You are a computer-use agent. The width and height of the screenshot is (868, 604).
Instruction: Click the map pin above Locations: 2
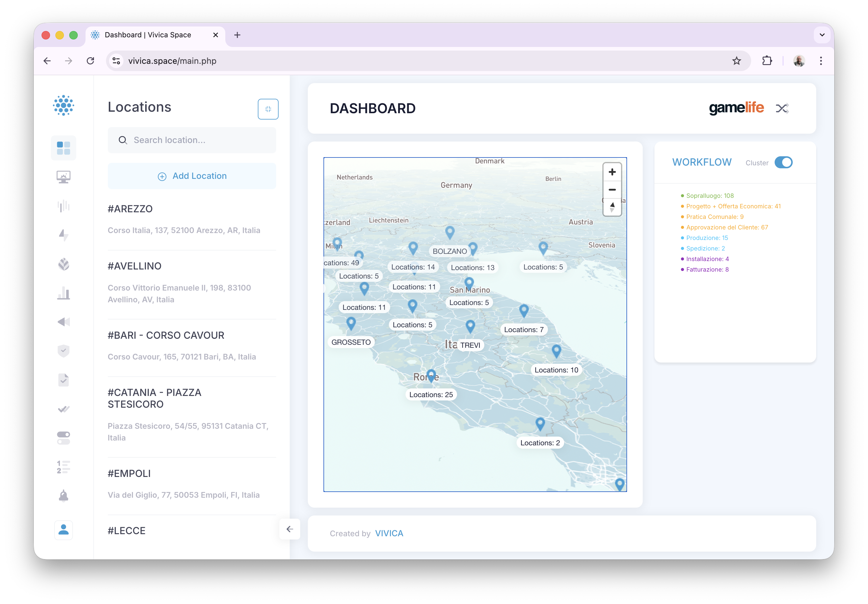(x=540, y=424)
